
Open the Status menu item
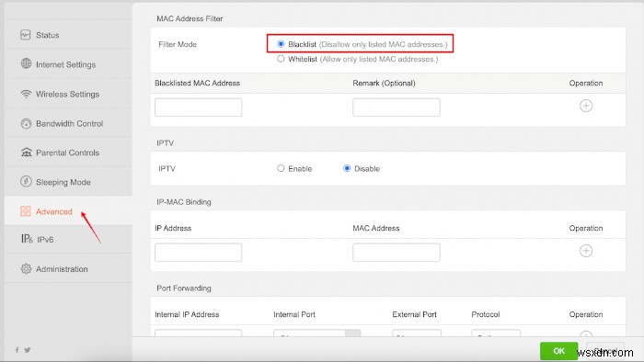click(x=48, y=35)
